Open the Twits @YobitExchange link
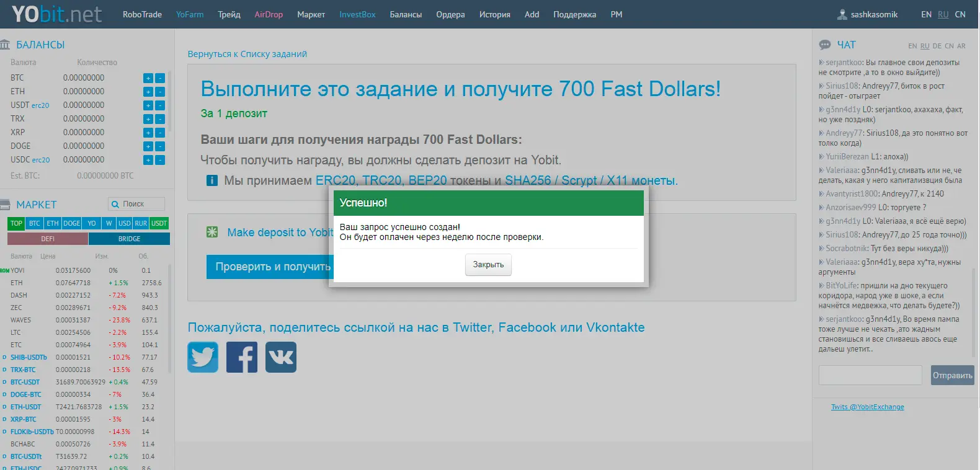Image resolution: width=980 pixels, height=470 pixels. tap(867, 407)
